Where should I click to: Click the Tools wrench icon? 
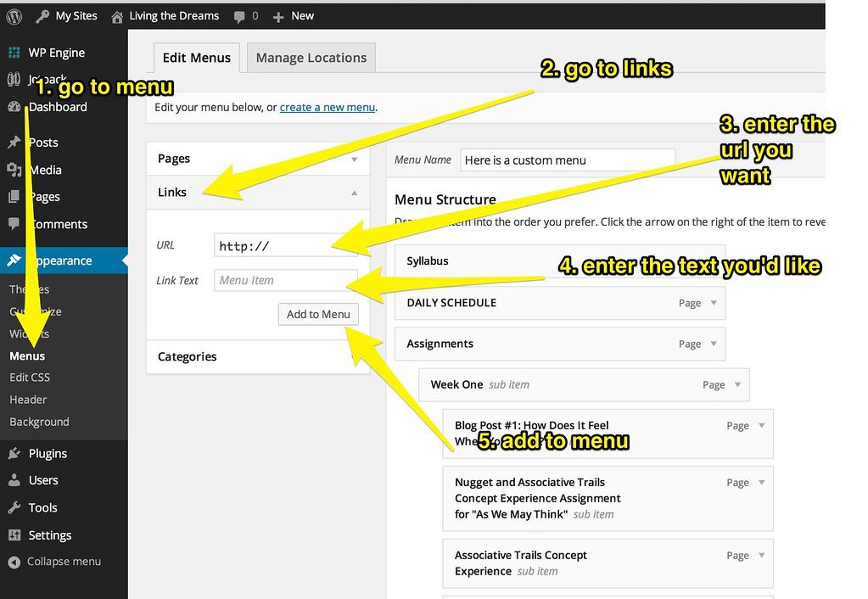pyautogui.click(x=14, y=507)
